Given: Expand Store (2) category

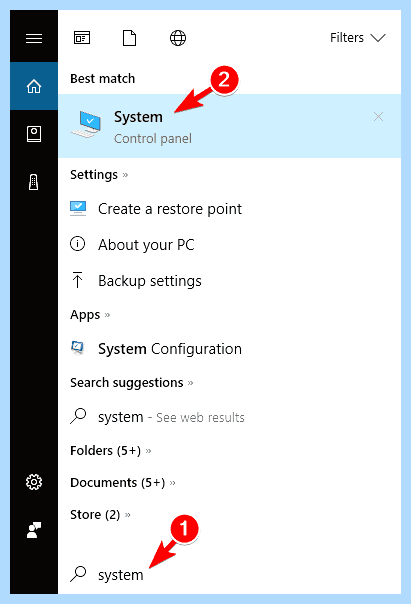Looking at the screenshot, I should (101, 515).
